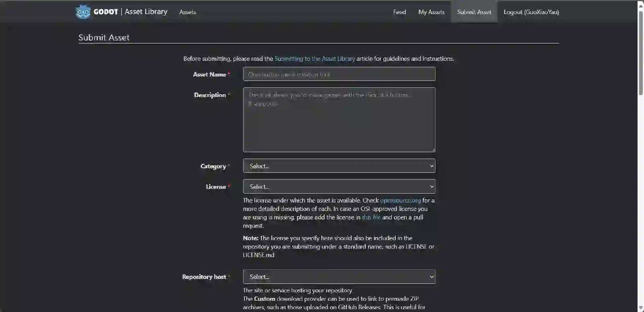Open the License dropdown

[x=339, y=186]
